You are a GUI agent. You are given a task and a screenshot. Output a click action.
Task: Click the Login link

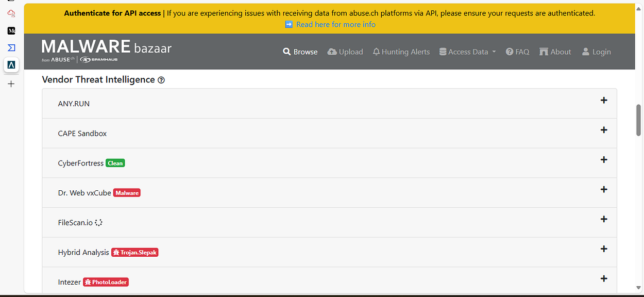(596, 52)
